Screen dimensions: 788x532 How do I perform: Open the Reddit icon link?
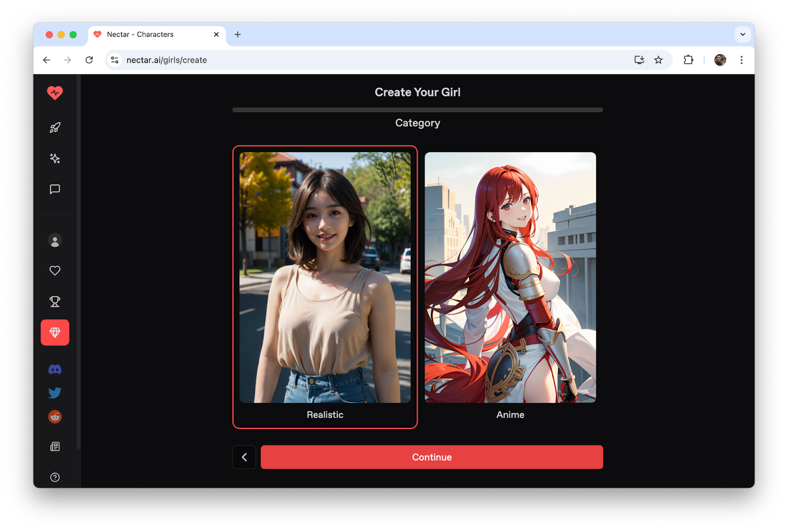coord(55,417)
